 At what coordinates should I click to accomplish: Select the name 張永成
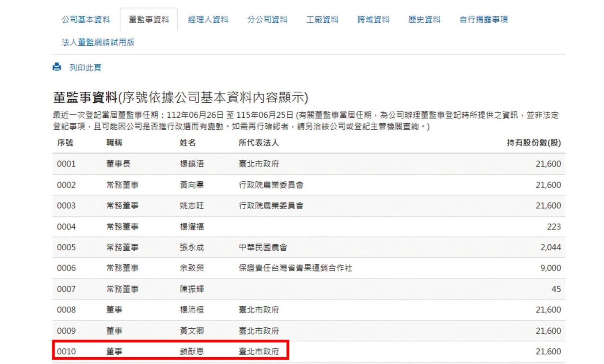coord(192,247)
